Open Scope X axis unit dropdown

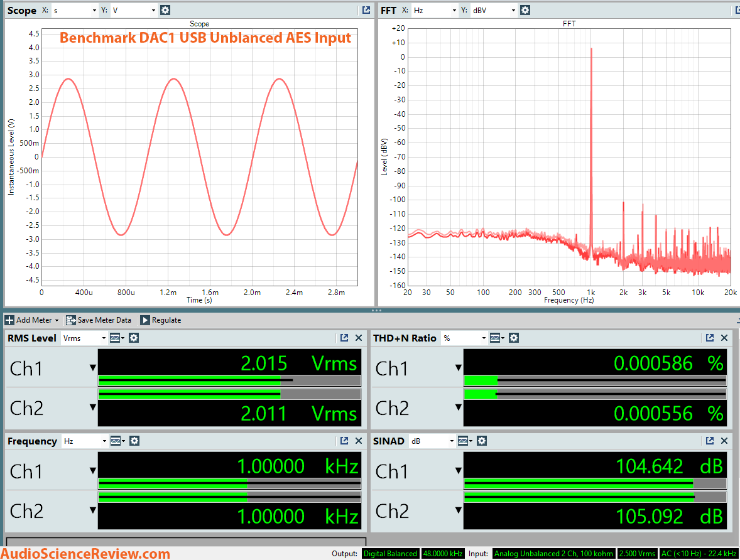[75, 10]
